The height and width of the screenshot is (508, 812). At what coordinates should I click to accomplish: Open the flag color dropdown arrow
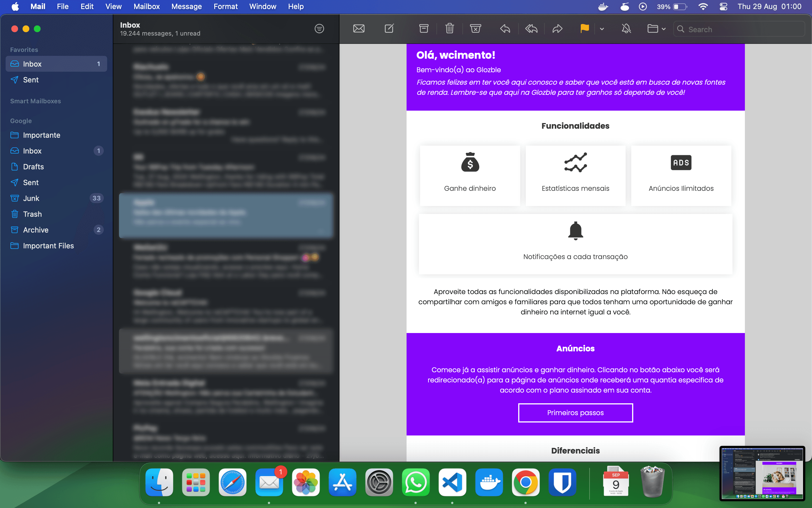click(x=602, y=29)
